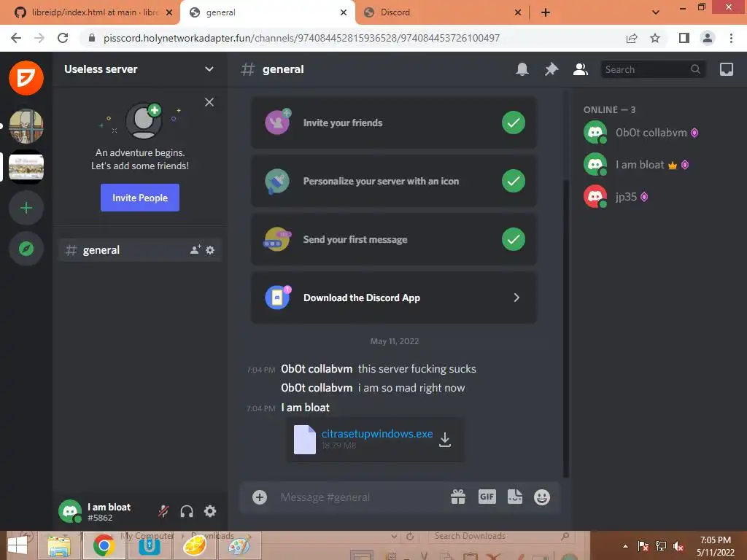Click the Invite People button

(140, 198)
